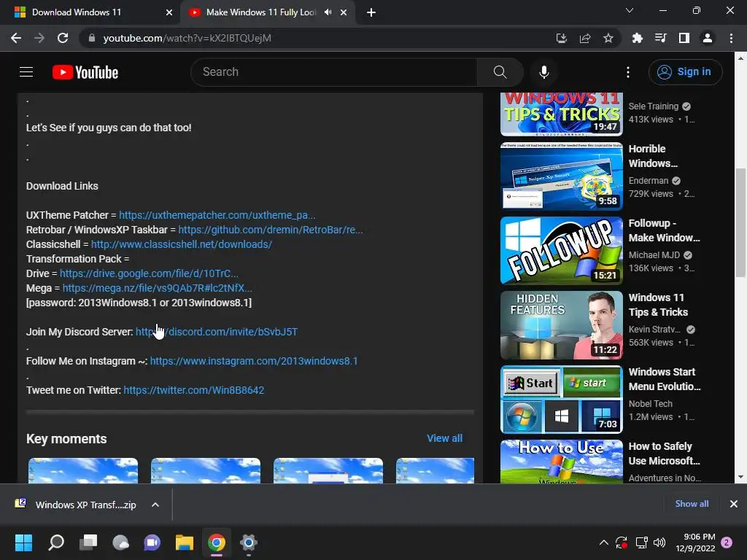
Task: Open the media controls icon in toolbar
Action: coord(660,38)
